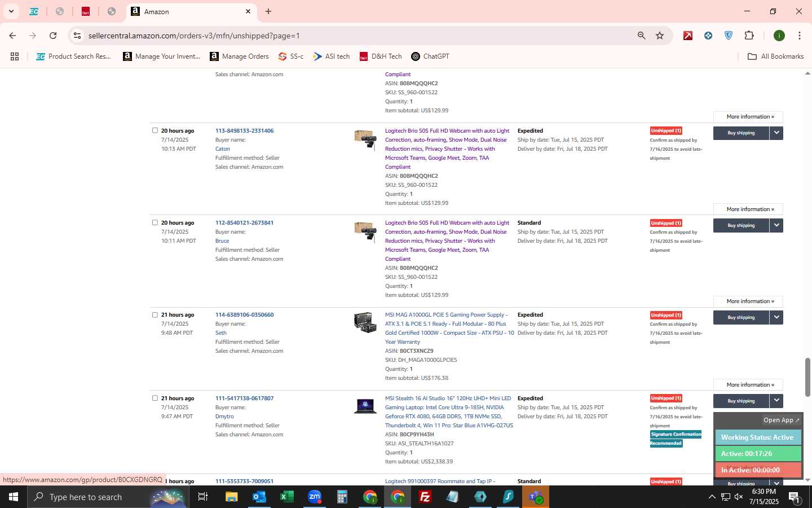Go back to previous page

click(x=12, y=36)
